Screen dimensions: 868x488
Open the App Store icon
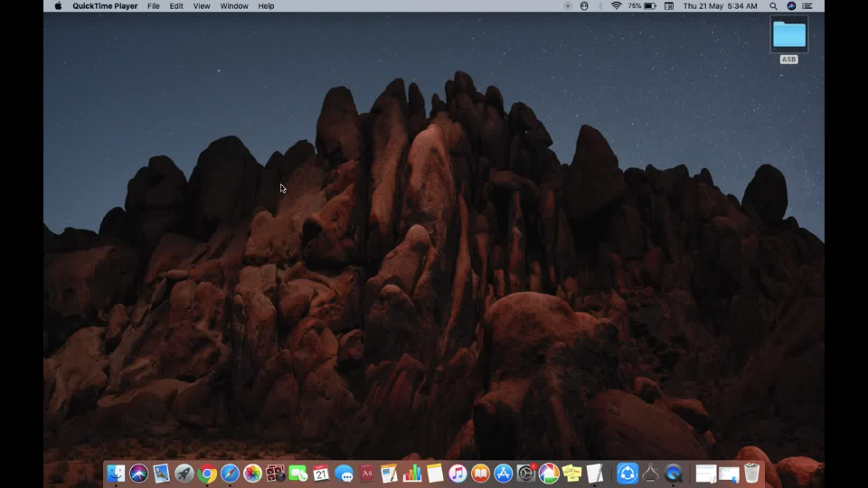click(x=503, y=474)
